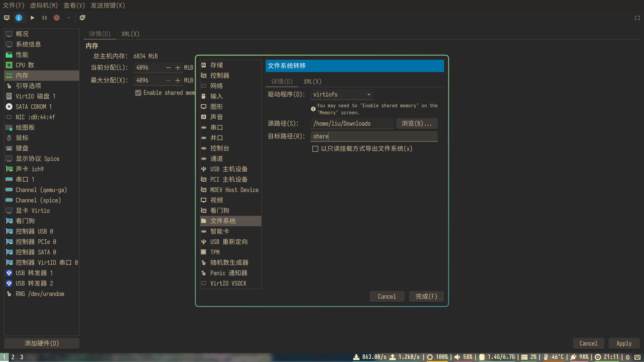Open the graphical console monitor icon
The width and height of the screenshot is (644, 362).
click(7, 18)
